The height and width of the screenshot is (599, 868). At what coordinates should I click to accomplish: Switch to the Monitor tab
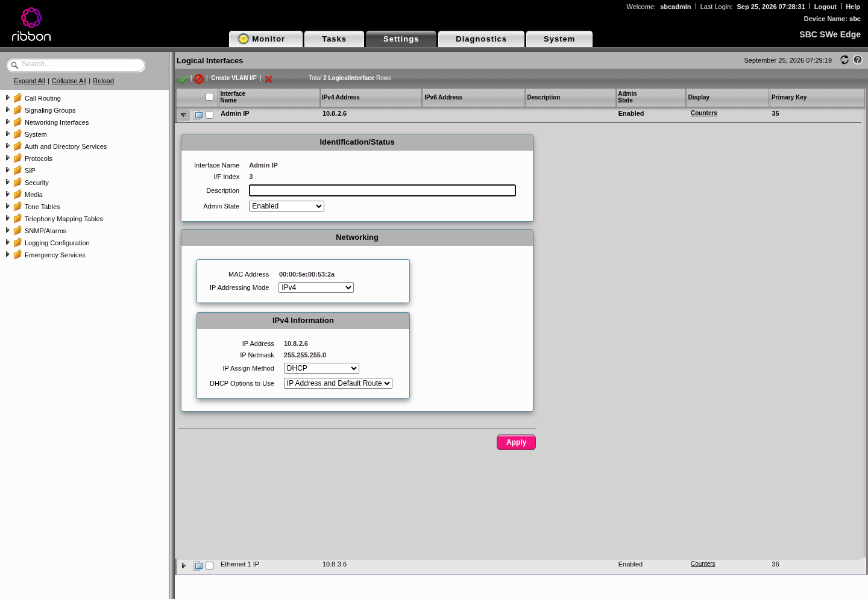(x=266, y=39)
